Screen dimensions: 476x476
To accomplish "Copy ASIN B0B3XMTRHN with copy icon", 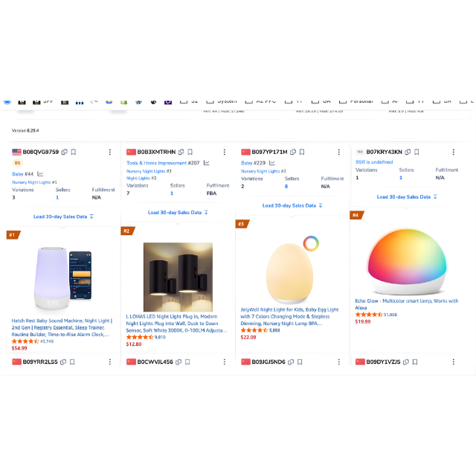I will [181, 152].
